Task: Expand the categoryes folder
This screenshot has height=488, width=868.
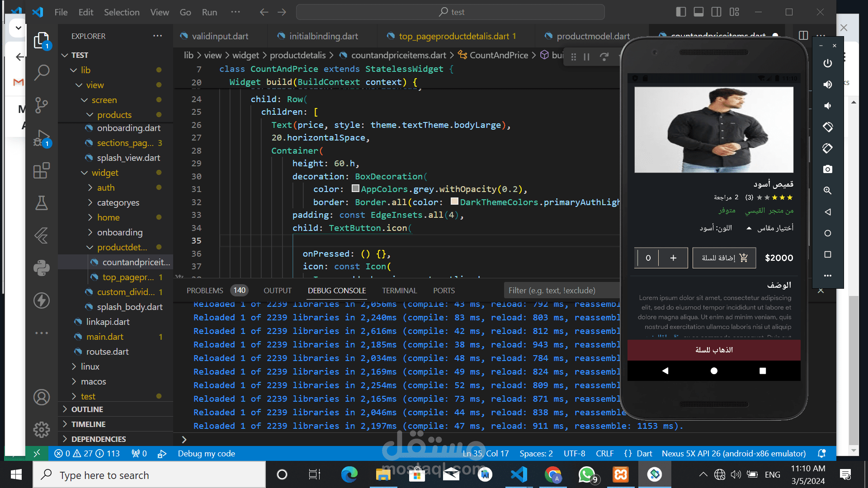Action: [118, 202]
